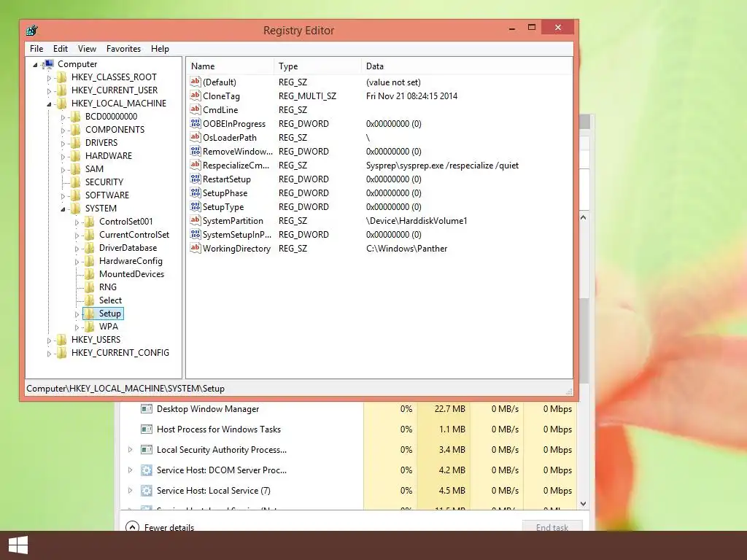Select the CurrentControlSet key

click(134, 235)
